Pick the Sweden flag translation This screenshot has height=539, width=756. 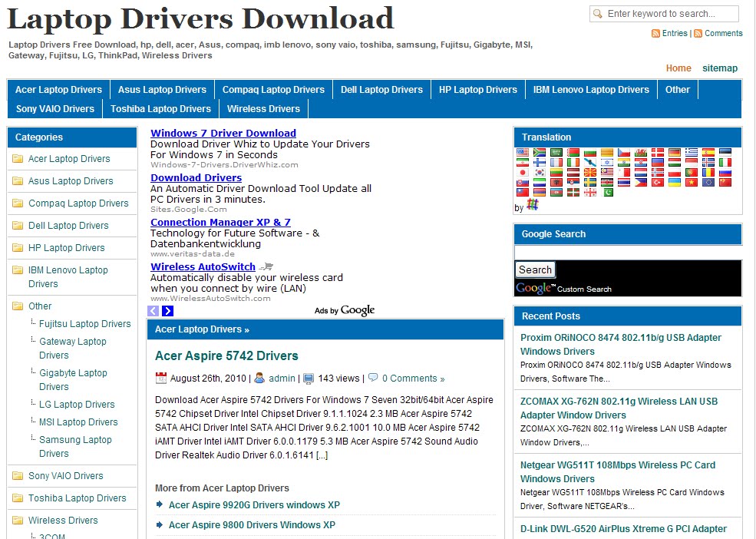(590, 183)
